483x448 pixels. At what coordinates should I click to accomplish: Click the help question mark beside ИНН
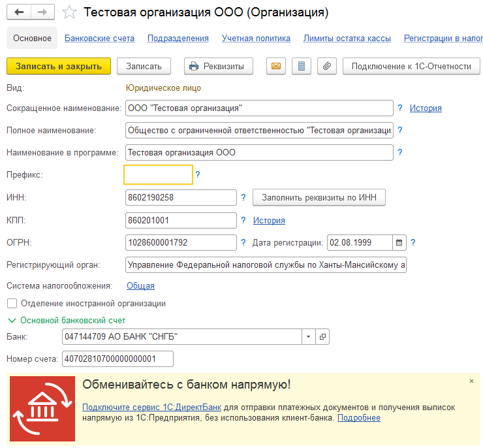tap(243, 197)
